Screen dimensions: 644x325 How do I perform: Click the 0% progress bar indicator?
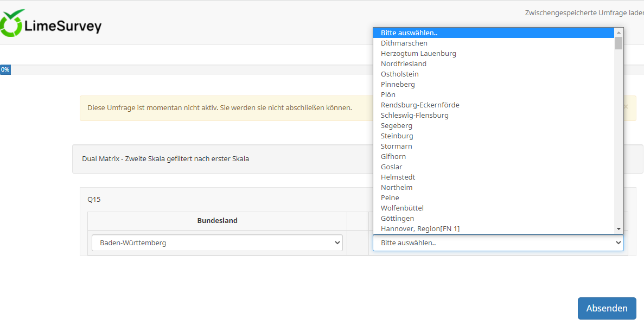[x=5, y=70]
